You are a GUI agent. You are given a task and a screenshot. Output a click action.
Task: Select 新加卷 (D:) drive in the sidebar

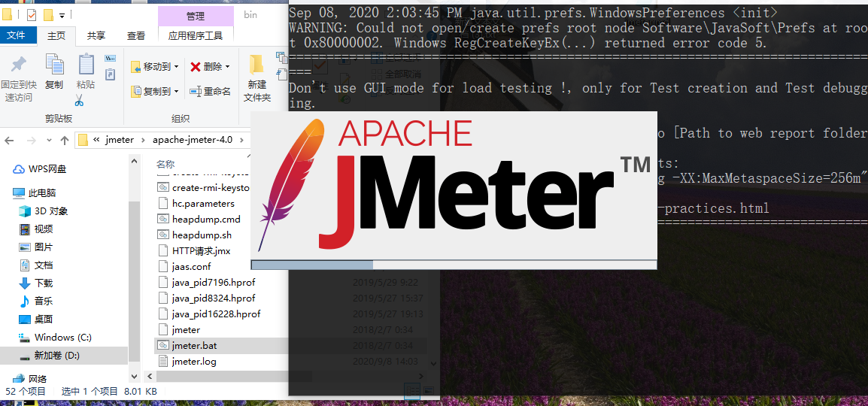(x=50, y=356)
